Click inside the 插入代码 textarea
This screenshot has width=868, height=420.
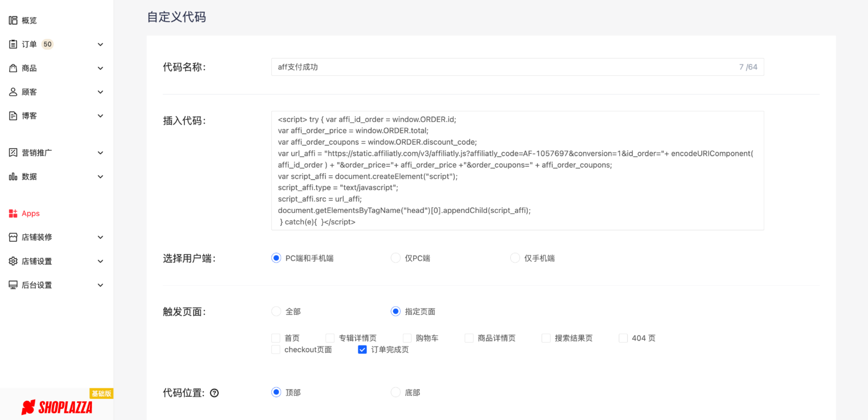pos(517,170)
